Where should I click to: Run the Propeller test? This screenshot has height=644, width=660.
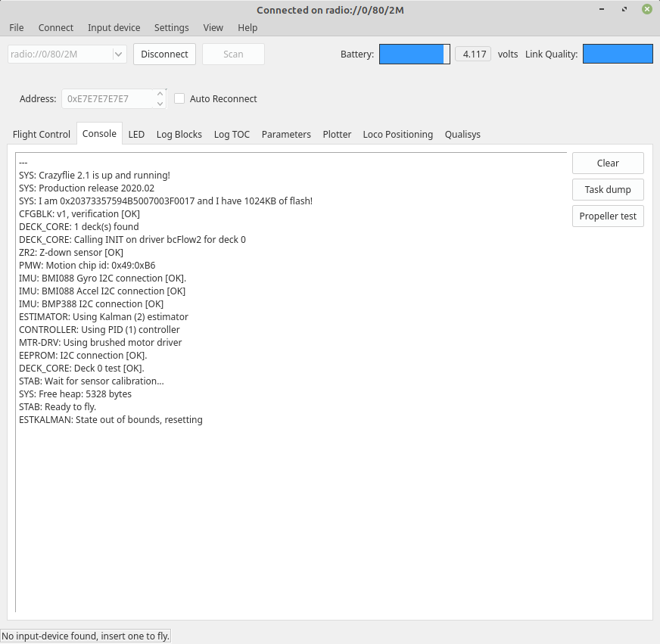[608, 216]
